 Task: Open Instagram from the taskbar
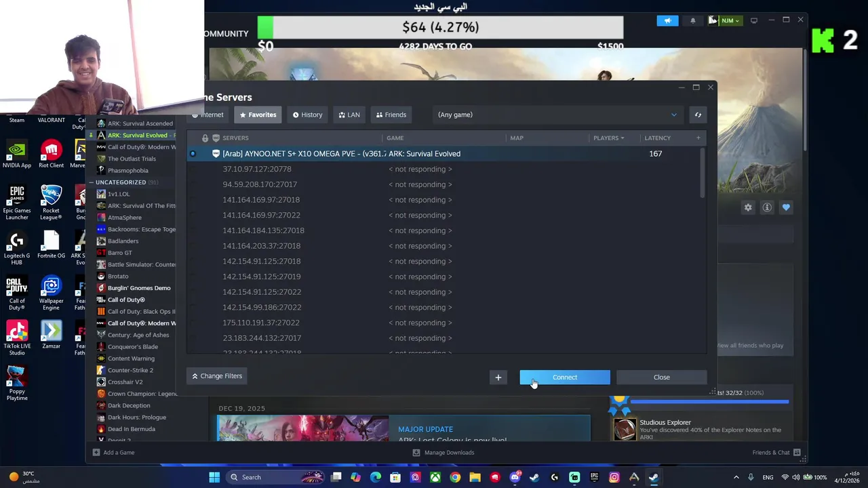(x=614, y=477)
